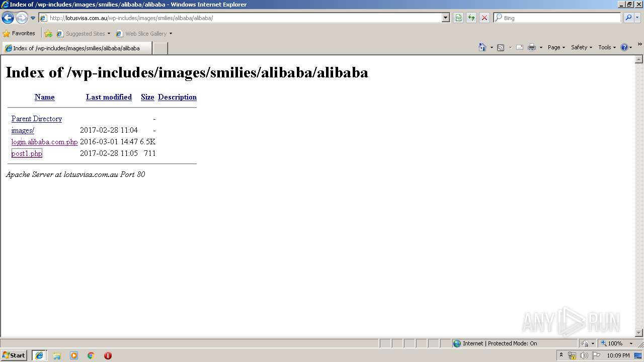Open the Windows Start menu

click(x=14, y=355)
